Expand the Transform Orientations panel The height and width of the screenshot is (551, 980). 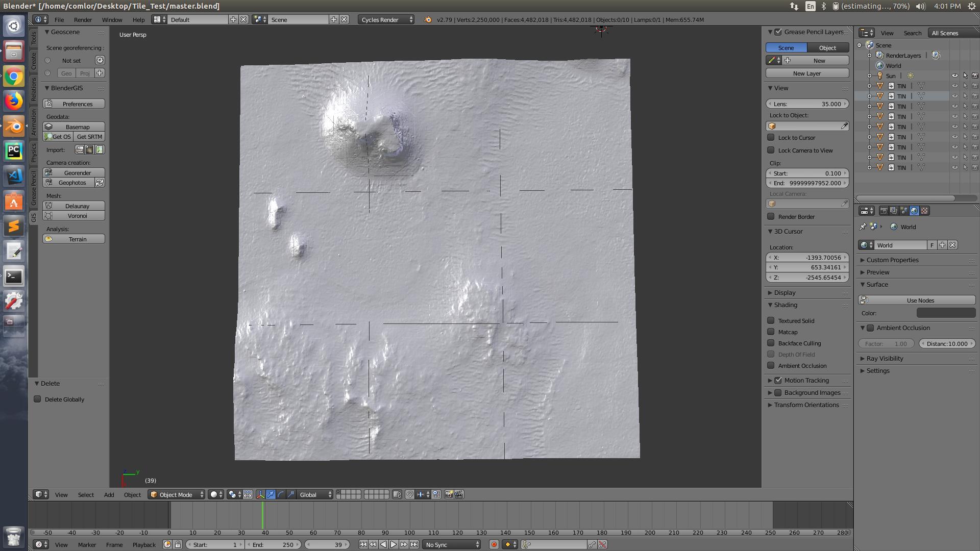tap(770, 405)
